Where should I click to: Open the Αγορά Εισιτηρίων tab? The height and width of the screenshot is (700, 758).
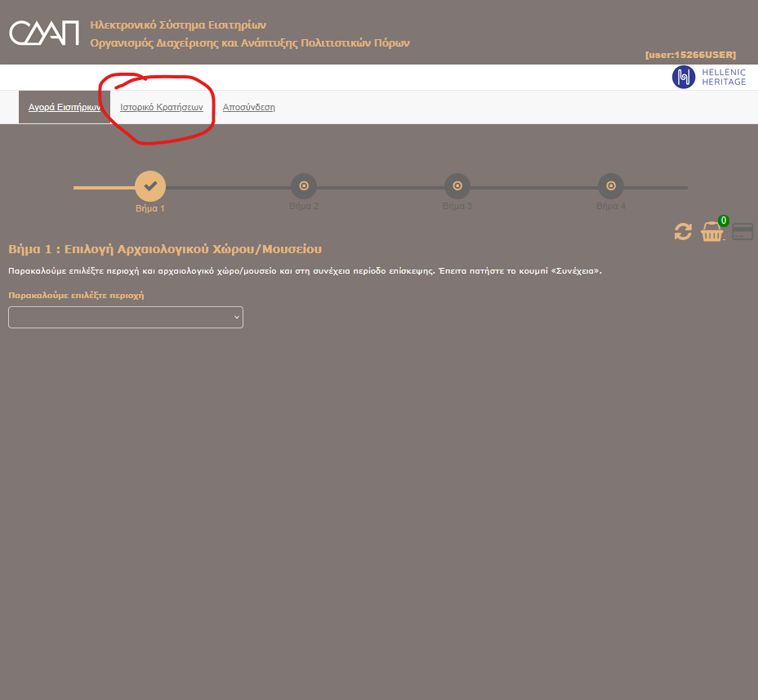click(x=65, y=107)
